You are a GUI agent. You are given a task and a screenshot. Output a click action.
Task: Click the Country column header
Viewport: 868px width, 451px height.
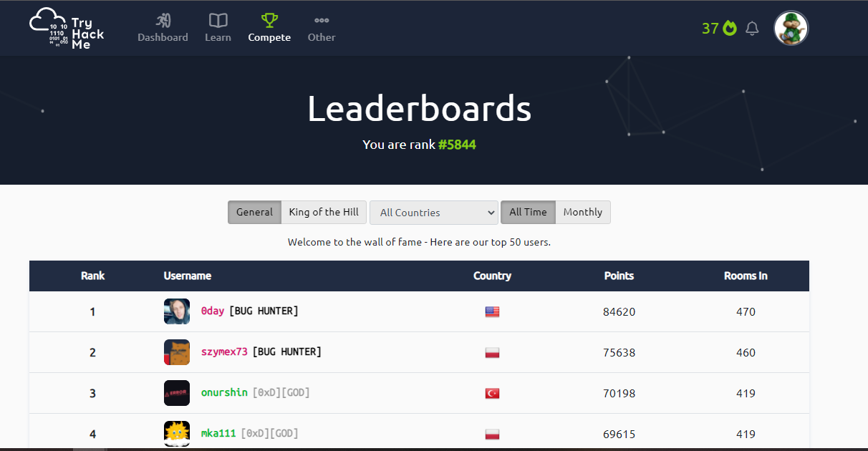[x=492, y=276]
